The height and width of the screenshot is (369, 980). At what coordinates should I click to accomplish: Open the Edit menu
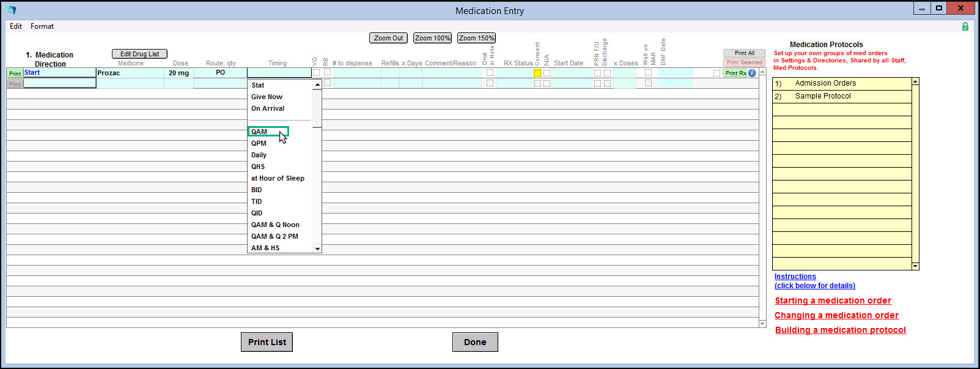pyautogui.click(x=16, y=26)
